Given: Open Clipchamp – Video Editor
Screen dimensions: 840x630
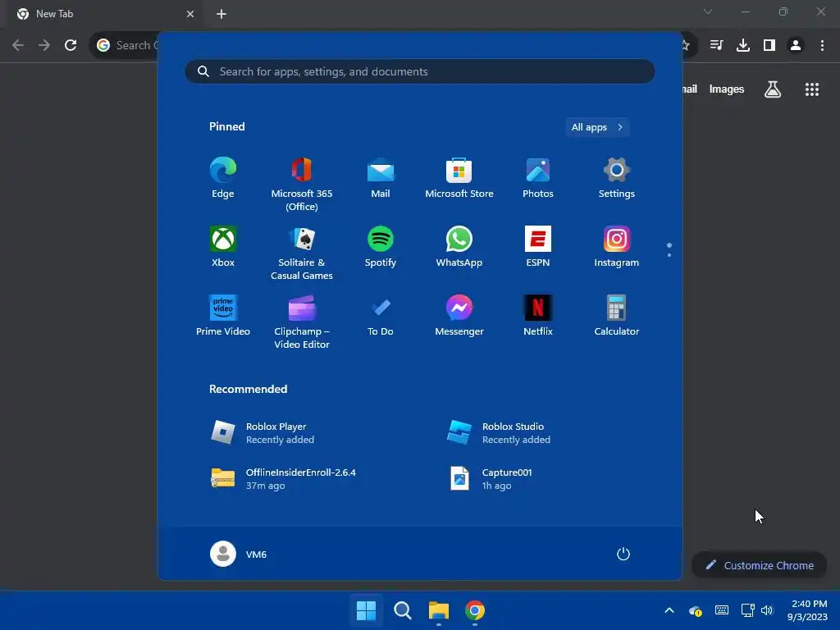Looking at the screenshot, I should coord(302,322).
